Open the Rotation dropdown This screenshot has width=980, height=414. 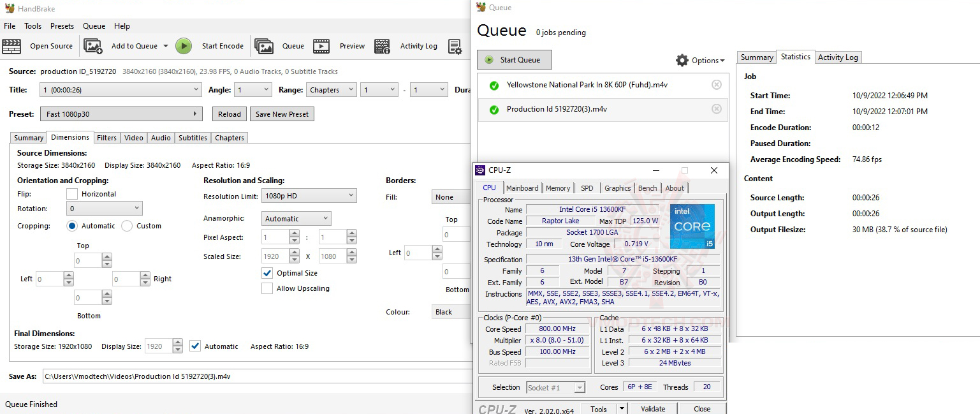coord(105,209)
